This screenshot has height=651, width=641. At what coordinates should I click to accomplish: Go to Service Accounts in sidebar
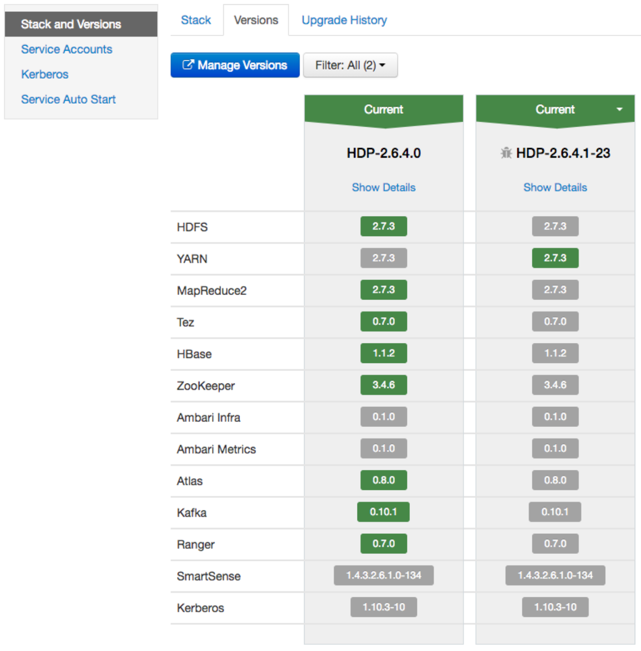coord(66,49)
